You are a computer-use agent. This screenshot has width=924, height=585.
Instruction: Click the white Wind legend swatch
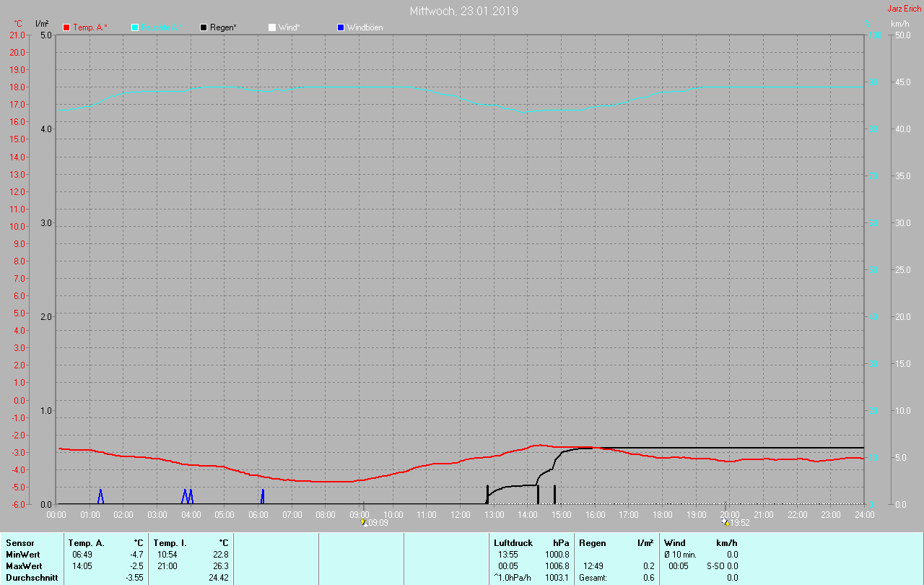272,27
